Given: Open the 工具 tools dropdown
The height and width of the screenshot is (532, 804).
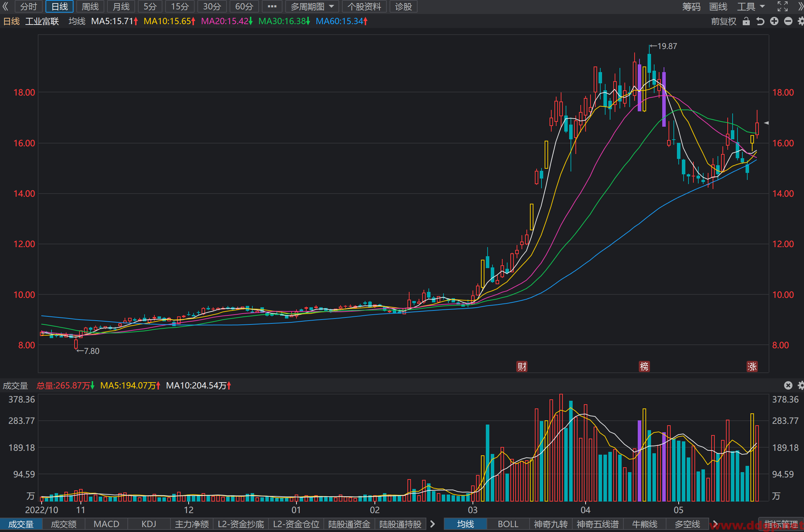Looking at the screenshot, I should pos(751,6).
